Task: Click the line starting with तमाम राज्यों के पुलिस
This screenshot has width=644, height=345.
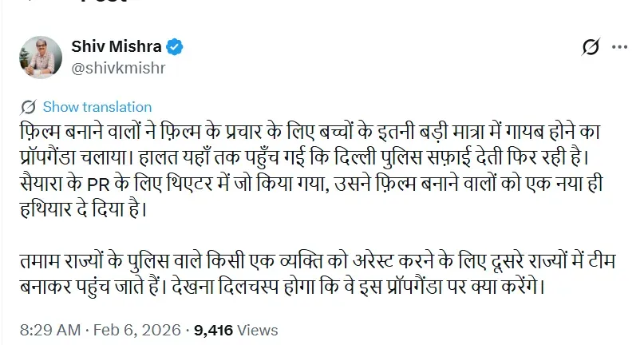Action: 319,261
